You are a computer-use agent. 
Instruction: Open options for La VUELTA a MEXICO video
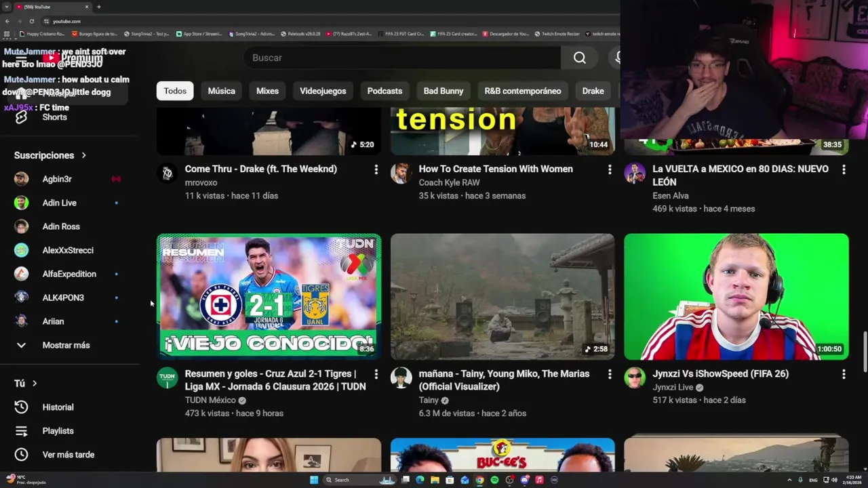(844, 169)
